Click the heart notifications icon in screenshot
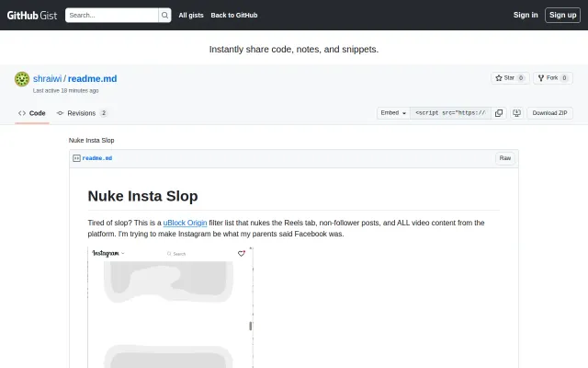 tap(242, 254)
